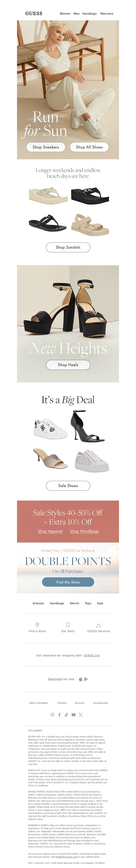Open the Shop Apparel link
This screenshot has width=136, height=868.
pos(50,531)
